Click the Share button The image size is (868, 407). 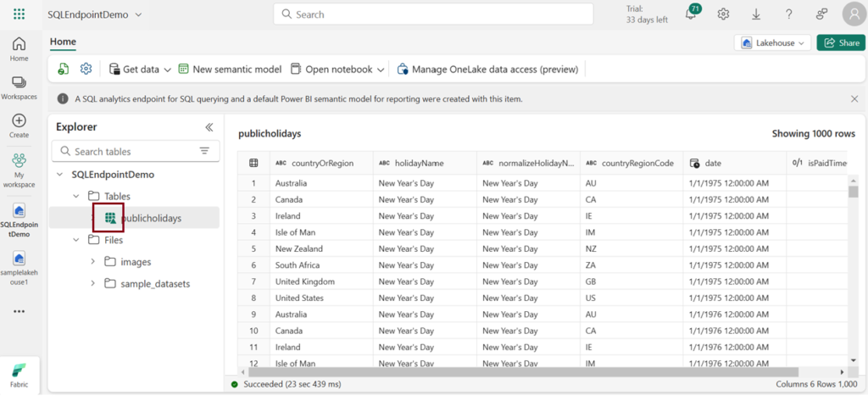click(x=841, y=43)
